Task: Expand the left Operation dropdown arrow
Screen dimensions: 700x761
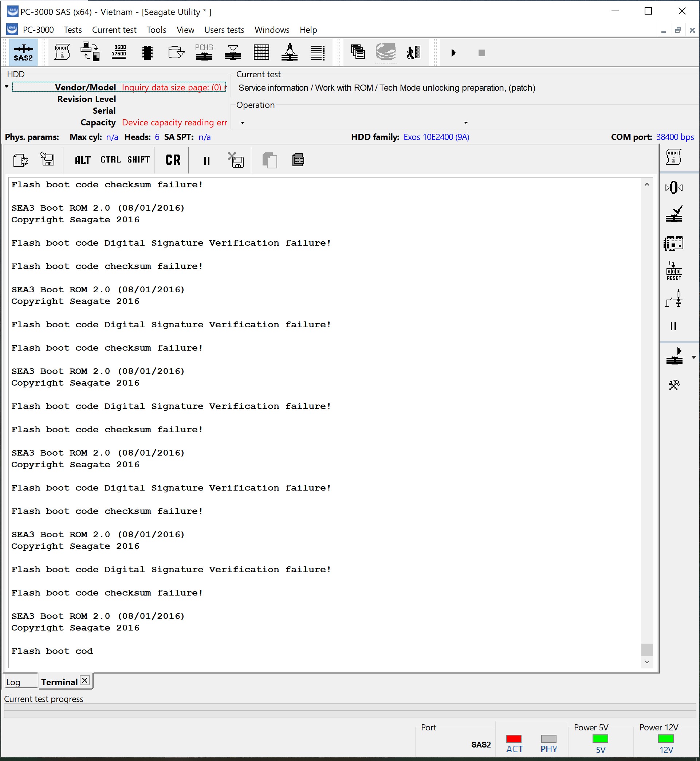Action: pyautogui.click(x=243, y=123)
